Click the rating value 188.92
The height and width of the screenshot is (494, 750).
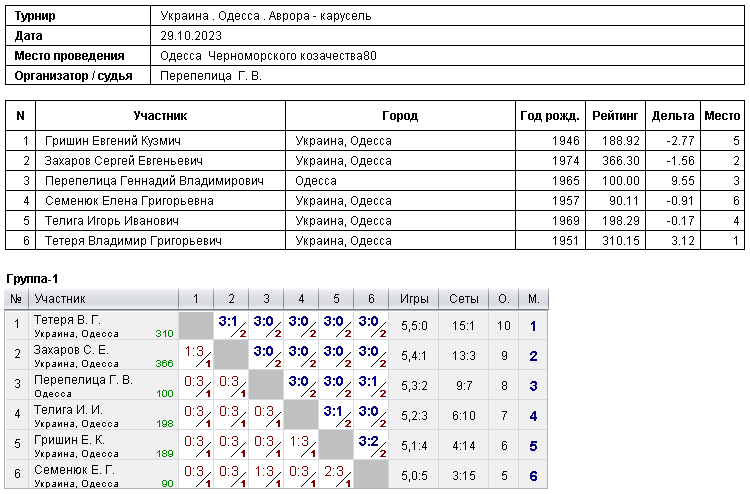620,141
